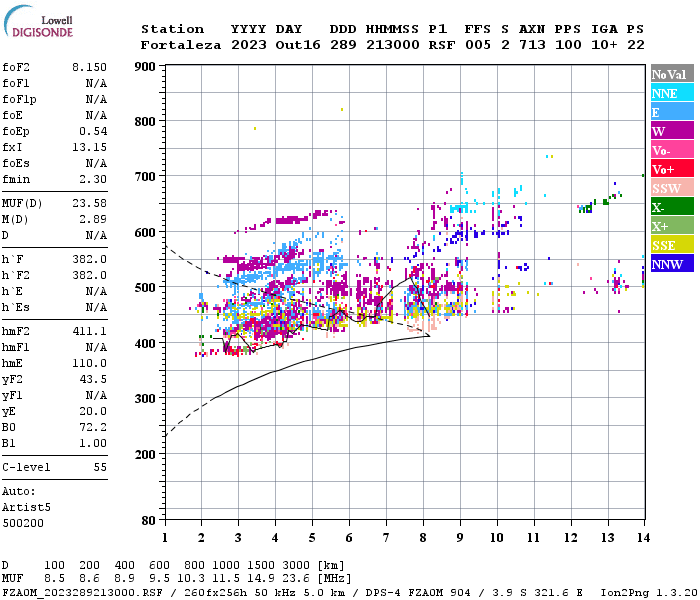Click the fmin value 2.30
Viewport: 700px width, 600px height.
(93, 179)
